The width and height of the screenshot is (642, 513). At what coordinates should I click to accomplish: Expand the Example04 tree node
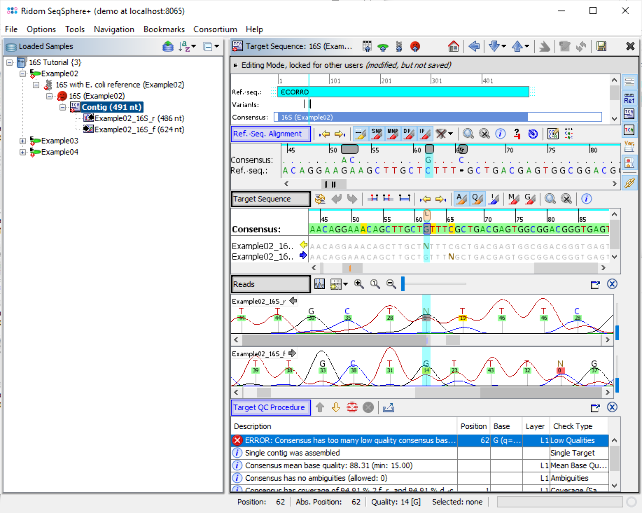23,152
